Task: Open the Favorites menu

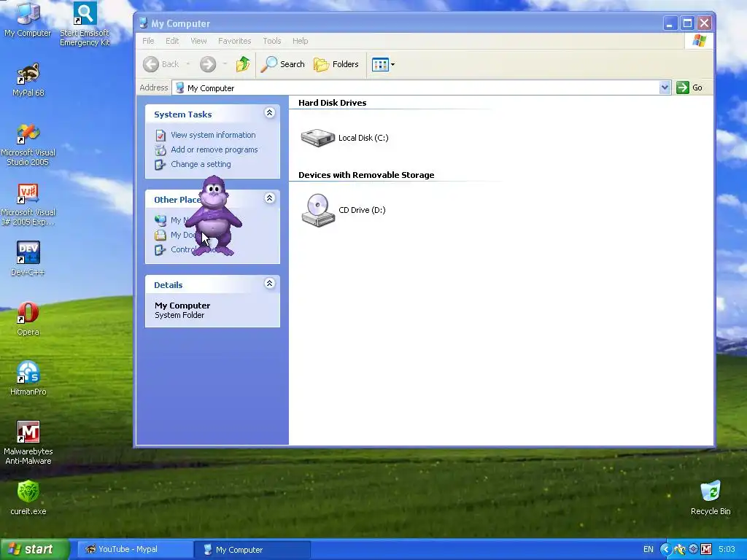Action: coord(234,41)
